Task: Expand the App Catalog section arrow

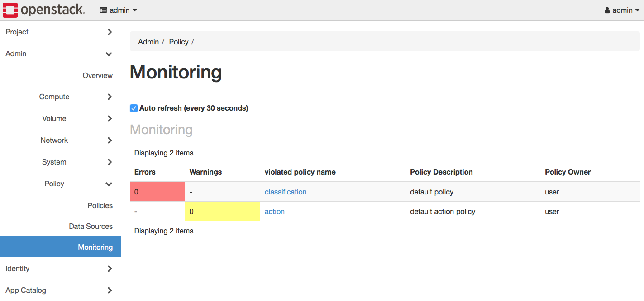Action: [110, 290]
